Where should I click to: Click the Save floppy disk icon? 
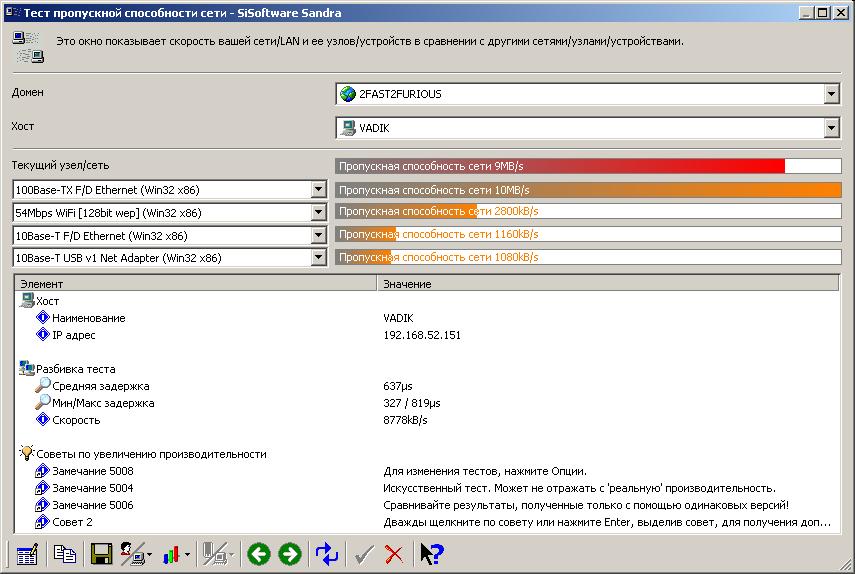point(101,554)
